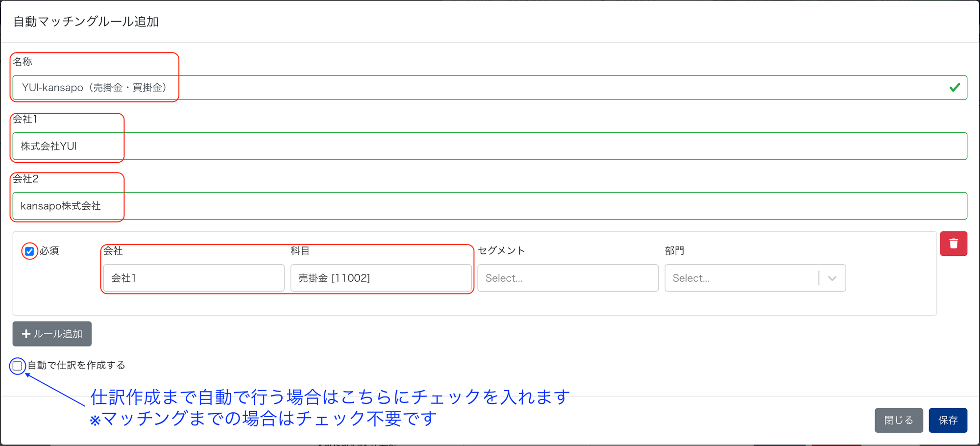Image resolution: width=980 pixels, height=446 pixels.
Task: Click the 自動マッチングルール追加 dialog title
Action: pyautogui.click(x=86, y=22)
